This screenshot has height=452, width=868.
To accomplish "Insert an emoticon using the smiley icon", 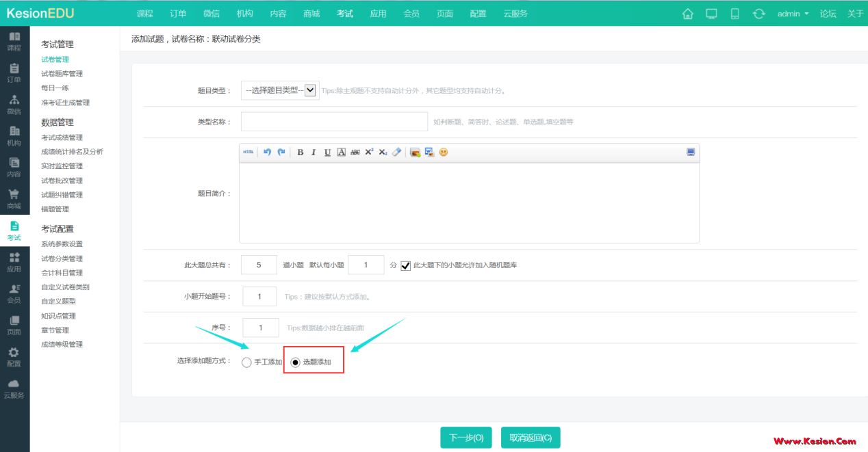I will point(444,152).
